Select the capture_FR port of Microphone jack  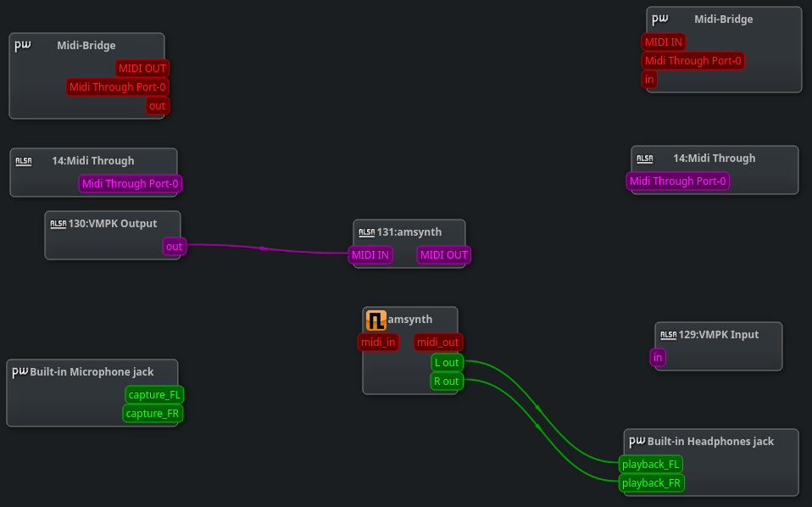[x=153, y=413]
